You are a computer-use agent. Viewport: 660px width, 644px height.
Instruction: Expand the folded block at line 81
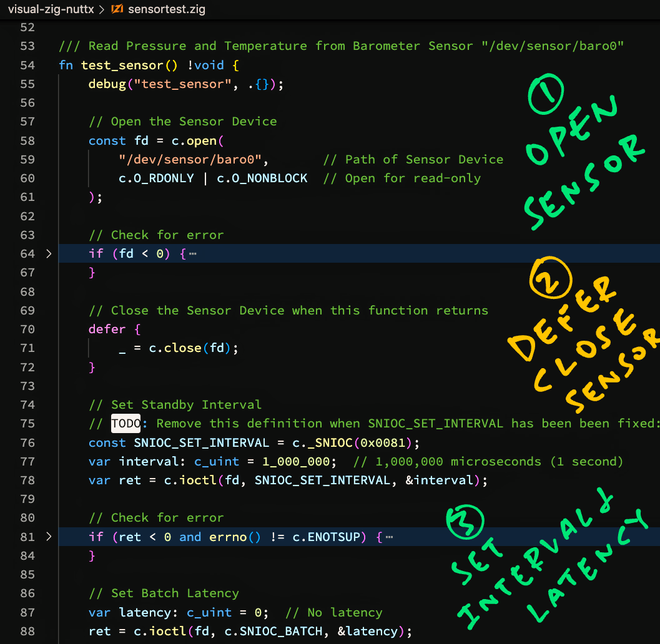(49, 537)
